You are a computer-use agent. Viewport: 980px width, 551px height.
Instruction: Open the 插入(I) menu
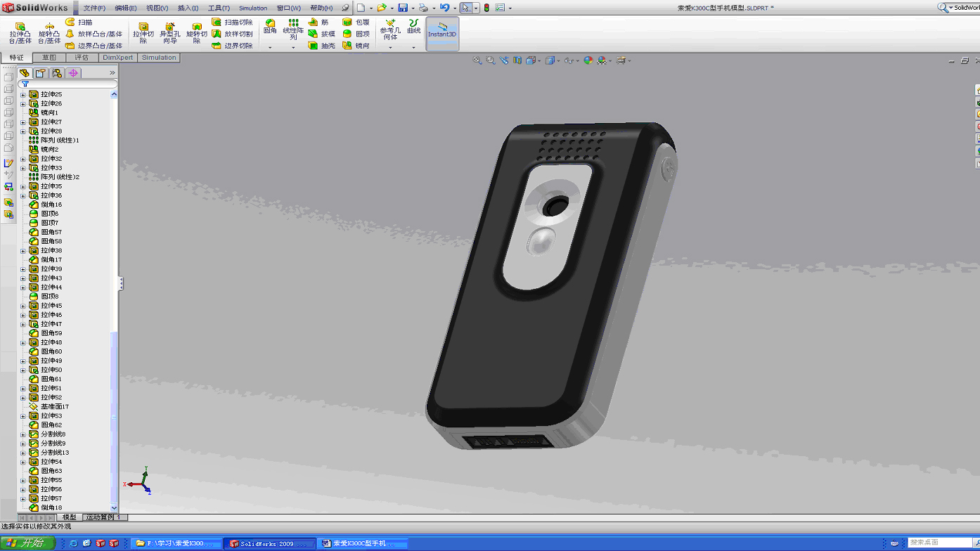pyautogui.click(x=188, y=8)
